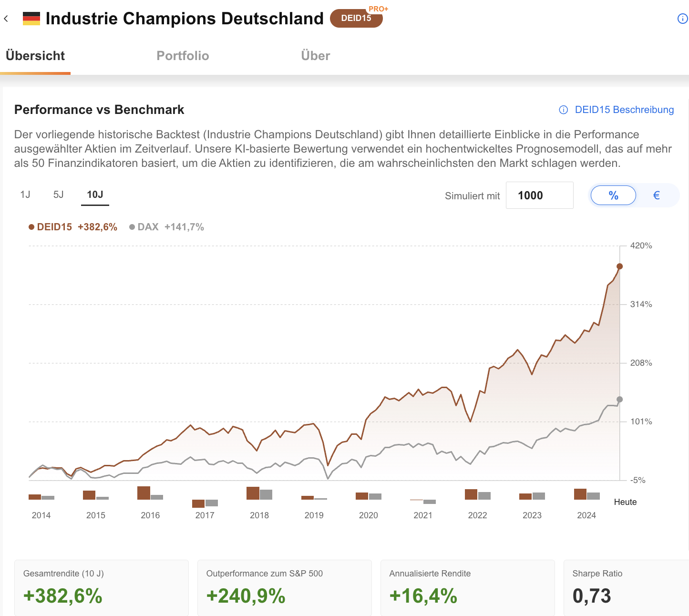Click the DEID15 legend entry
The height and width of the screenshot is (616, 689).
(73, 227)
